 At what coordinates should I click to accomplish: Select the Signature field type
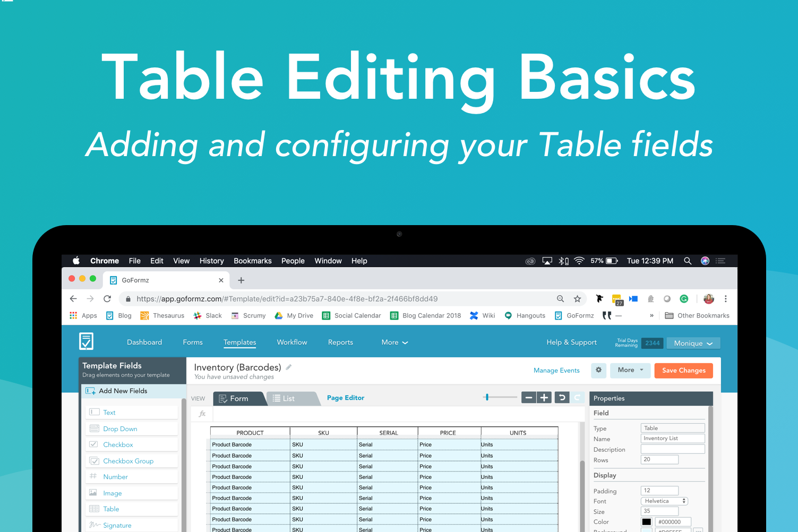[132, 525]
